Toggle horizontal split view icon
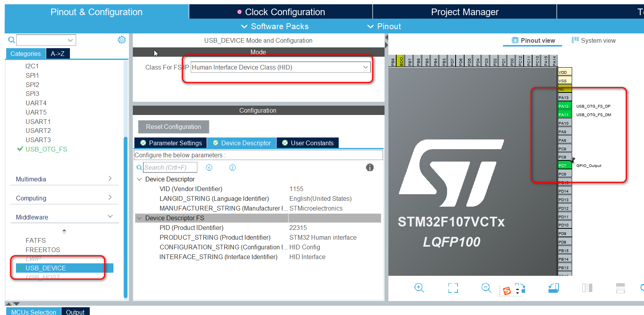Image resolution: width=644 pixels, height=315 pixels. pyautogui.click(x=621, y=288)
